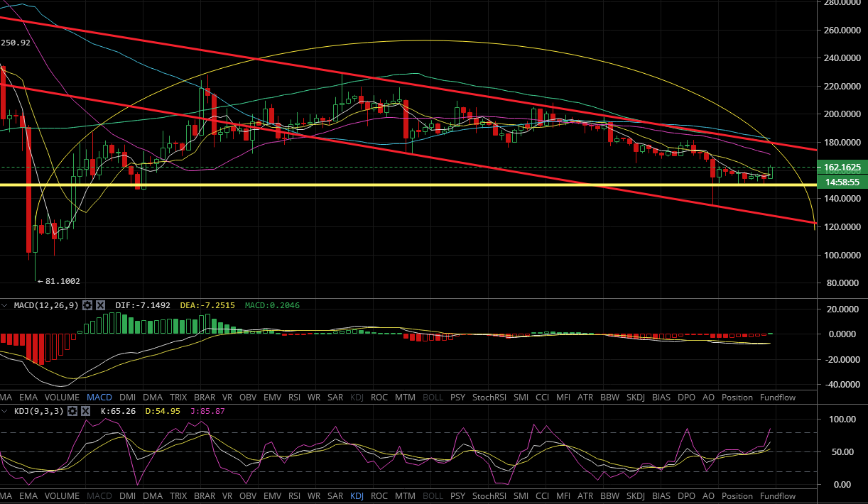Select VOLUME in the MACD panel's indicator row
Screen dimensions: 868x504
click(x=62, y=398)
